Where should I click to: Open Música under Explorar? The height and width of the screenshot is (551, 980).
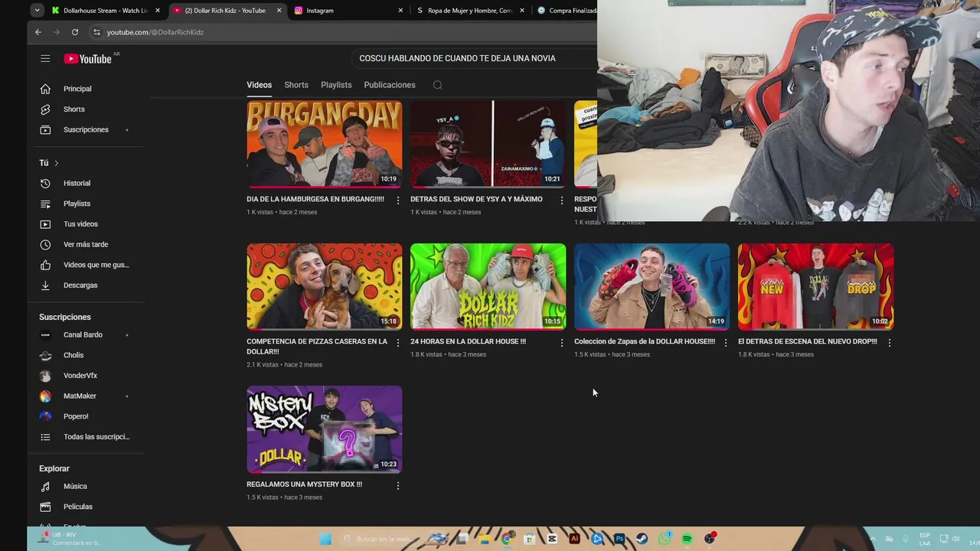(x=75, y=487)
